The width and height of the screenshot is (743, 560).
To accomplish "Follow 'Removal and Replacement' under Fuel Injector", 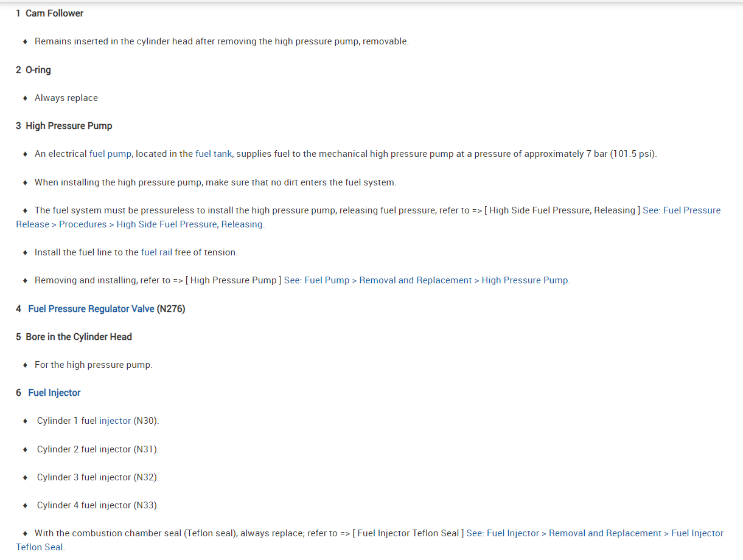I will click(605, 533).
